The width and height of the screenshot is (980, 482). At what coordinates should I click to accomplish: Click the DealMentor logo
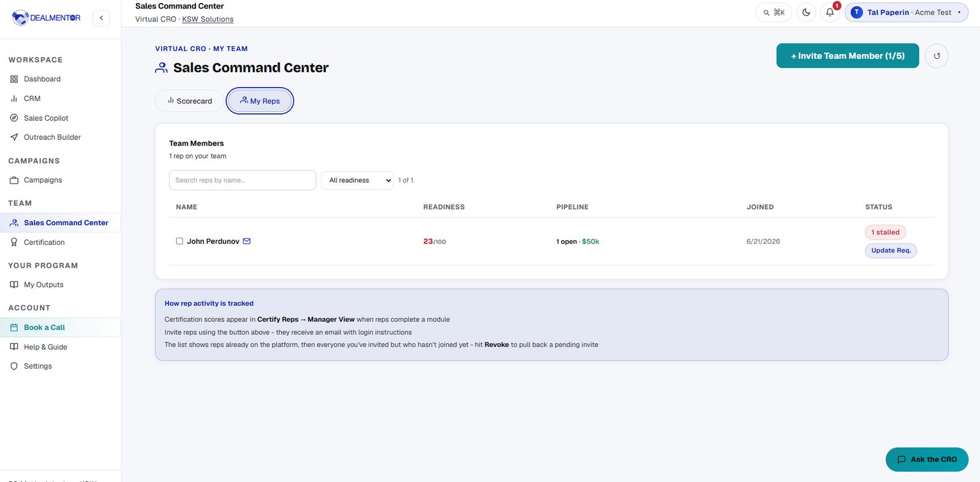[x=46, y=18]
